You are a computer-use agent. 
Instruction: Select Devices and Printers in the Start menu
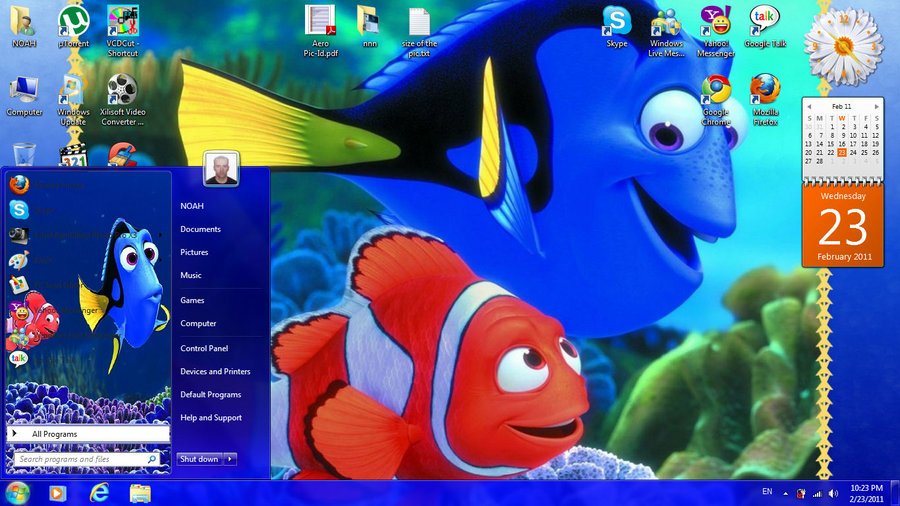[215, 371]
